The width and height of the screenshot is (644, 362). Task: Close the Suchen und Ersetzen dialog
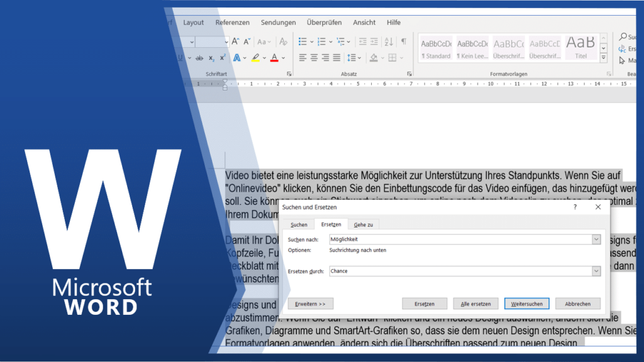pos(598,207)
